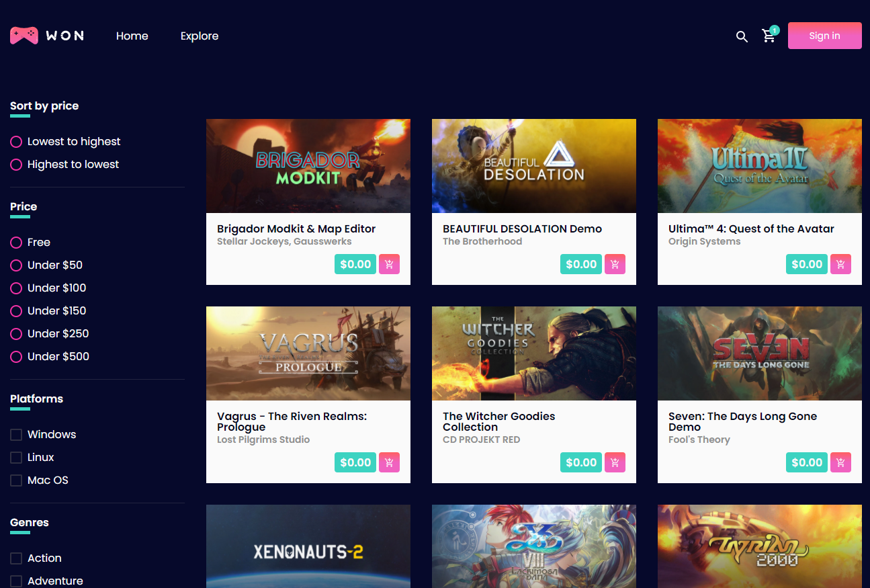Click the Beautiful Desolation cover image

coord(534,166)
